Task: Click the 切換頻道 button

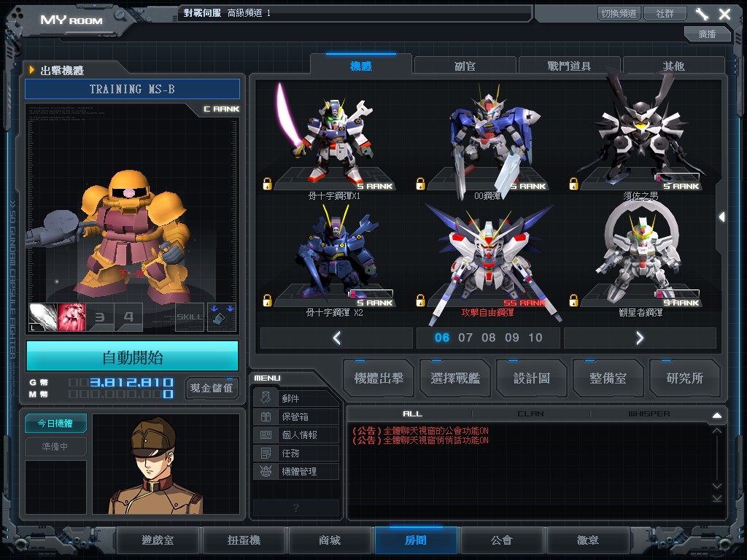Action: tap(619, 13)
